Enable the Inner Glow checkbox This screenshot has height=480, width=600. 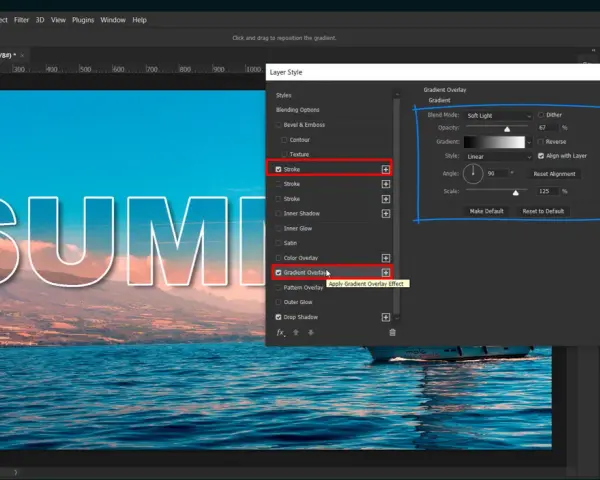tap(278, 229)
